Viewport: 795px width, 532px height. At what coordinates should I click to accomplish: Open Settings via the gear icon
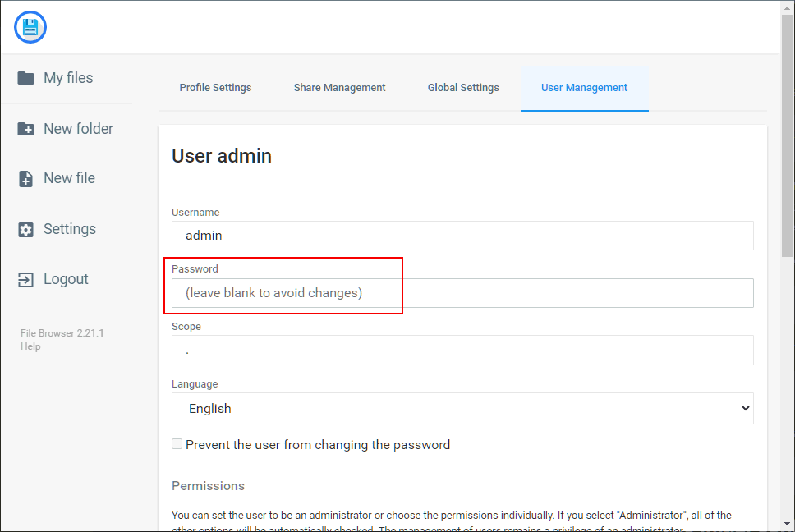click(26, 230)
